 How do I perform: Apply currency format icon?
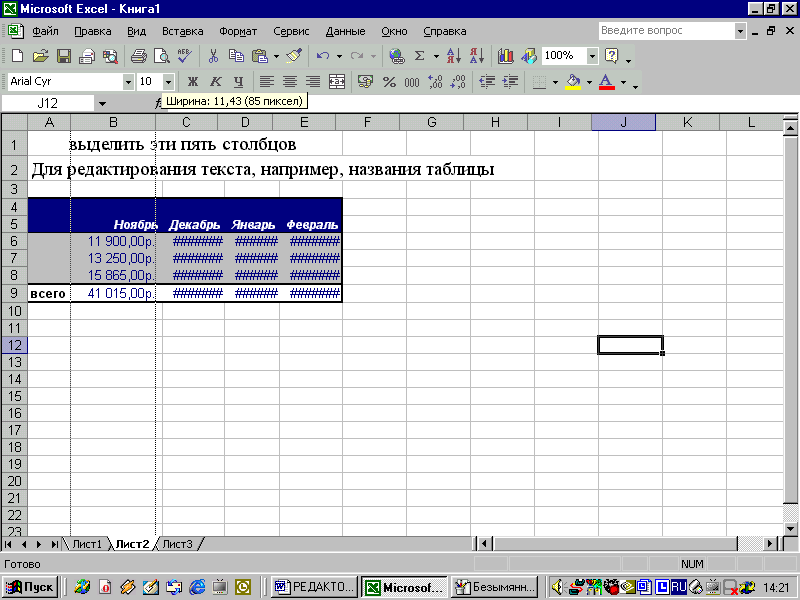pyautogui.click(x=365, y=82)
